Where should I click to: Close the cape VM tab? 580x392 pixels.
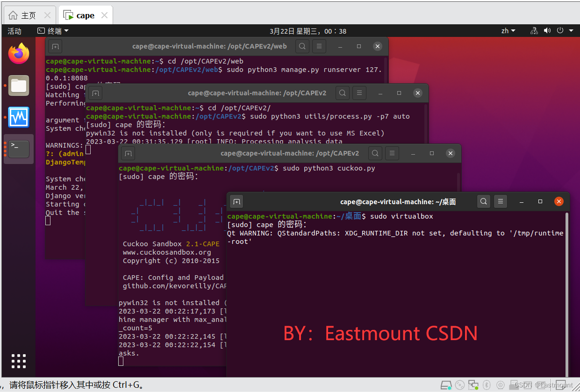(x=104, y=15)
